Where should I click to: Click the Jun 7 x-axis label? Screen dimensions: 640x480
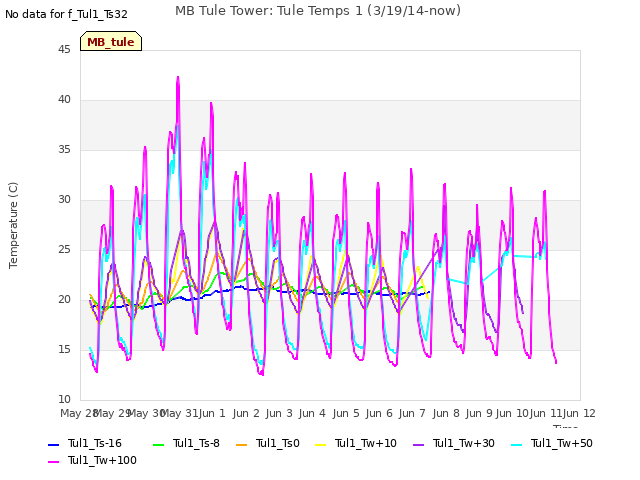click(412, 414)
